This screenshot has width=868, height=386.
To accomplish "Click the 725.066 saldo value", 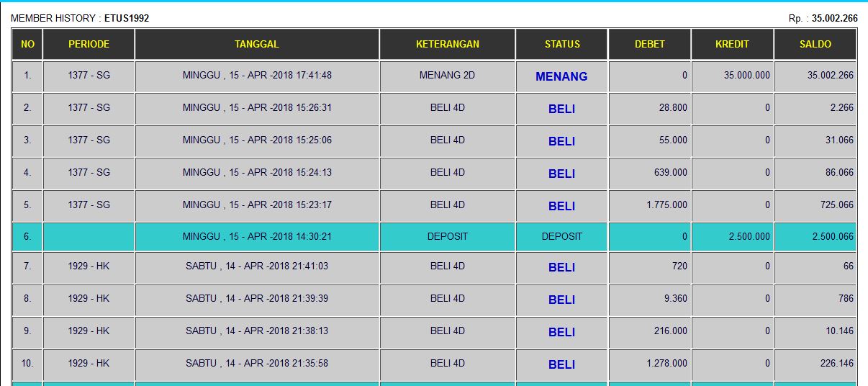I will coord(836,205).
